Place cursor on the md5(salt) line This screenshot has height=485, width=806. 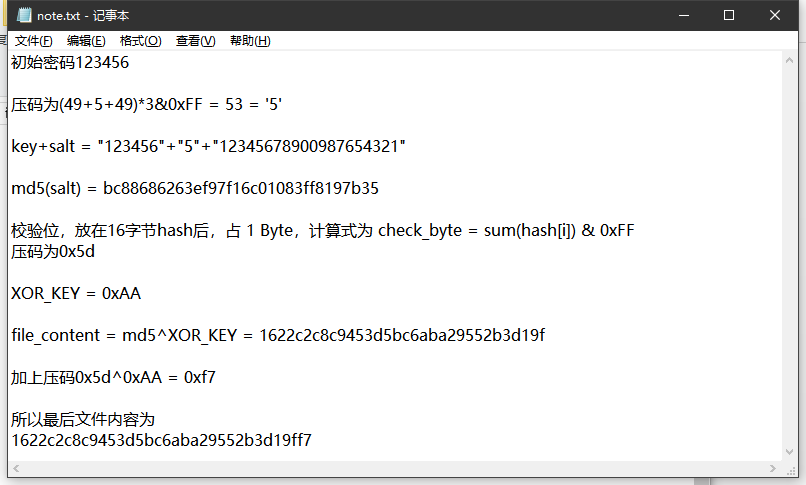(x=195, y=188)
